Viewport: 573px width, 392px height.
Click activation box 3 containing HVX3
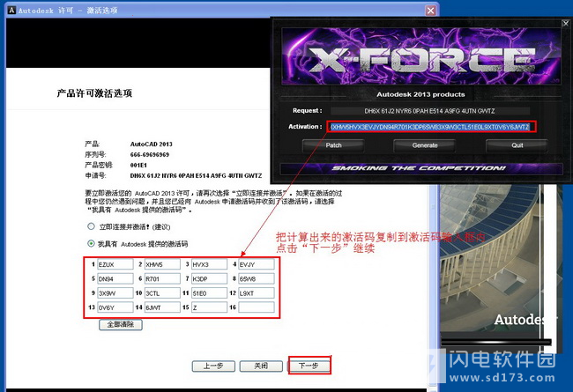click(x=209, y=264)
